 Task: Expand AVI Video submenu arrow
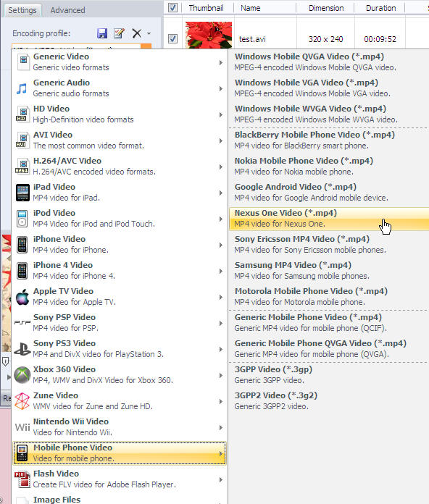pos(220,140)
